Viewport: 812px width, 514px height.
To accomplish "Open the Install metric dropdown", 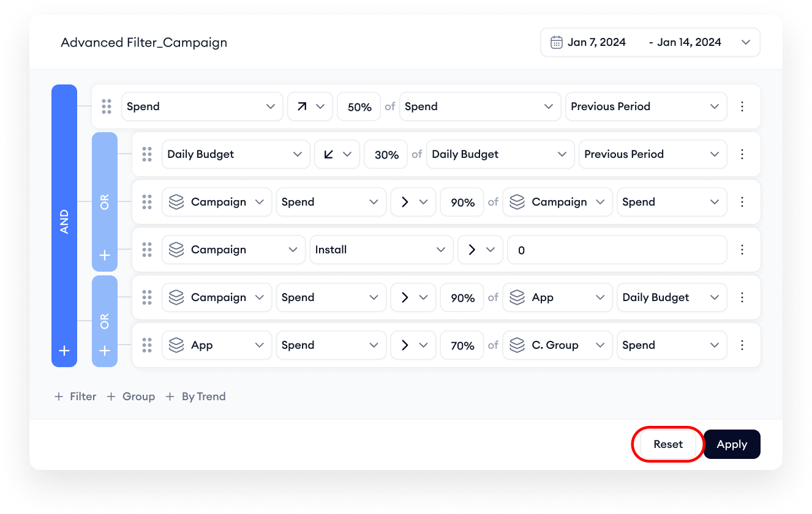I will click(380, 250).
